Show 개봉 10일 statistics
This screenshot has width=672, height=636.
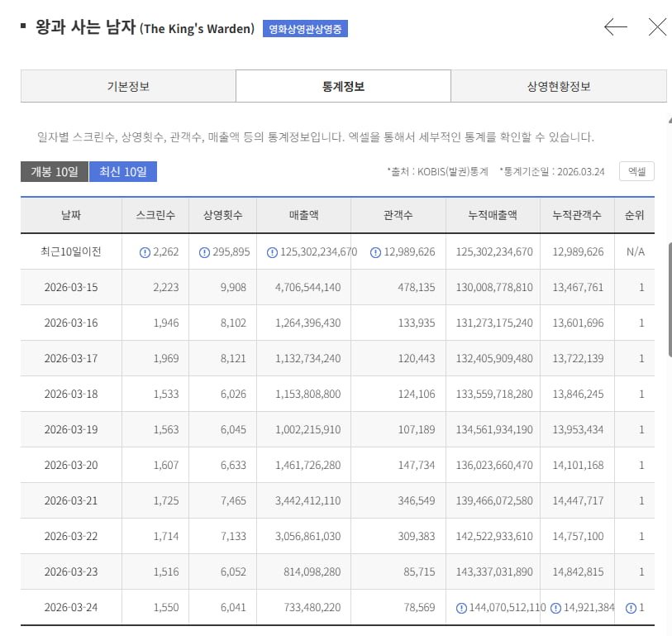(x=55, y=172)
